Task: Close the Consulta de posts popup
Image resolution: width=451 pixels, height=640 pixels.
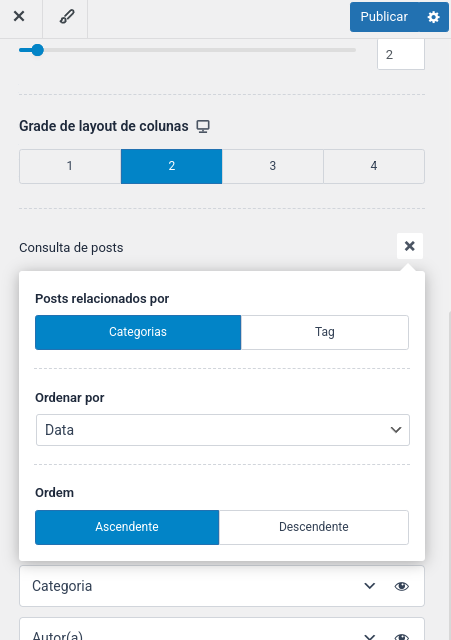Action: point(410,246)
